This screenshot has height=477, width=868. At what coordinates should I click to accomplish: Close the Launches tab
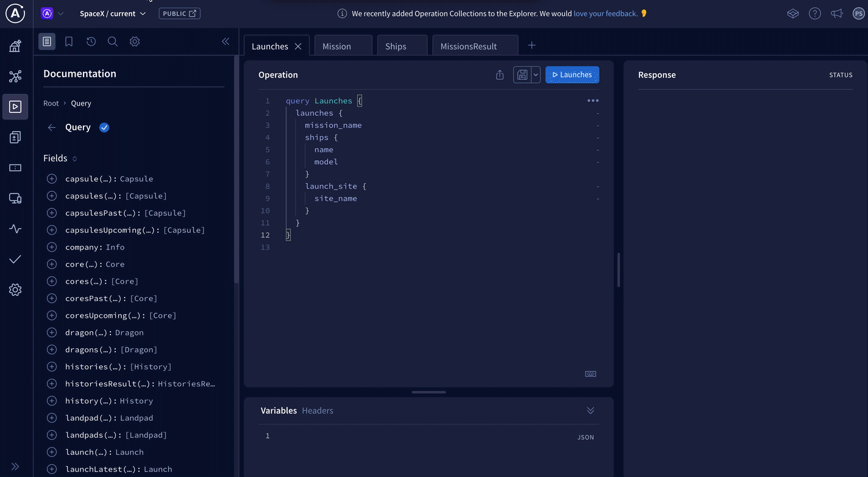point(298,46)
